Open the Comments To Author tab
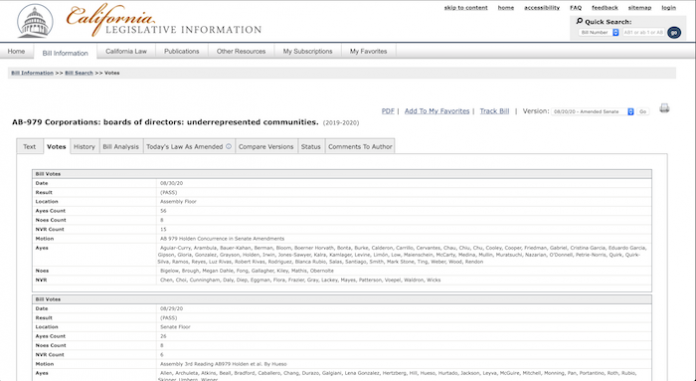Image resolution: width=696 pixels, height=381 pixels. pos(360,147)
